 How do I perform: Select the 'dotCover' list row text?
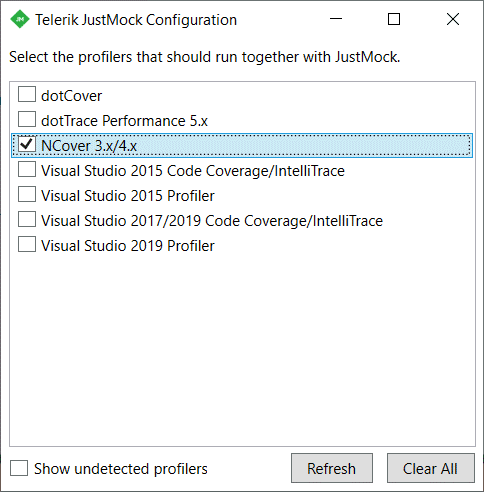pyautogui.click(x=71, y=96)
